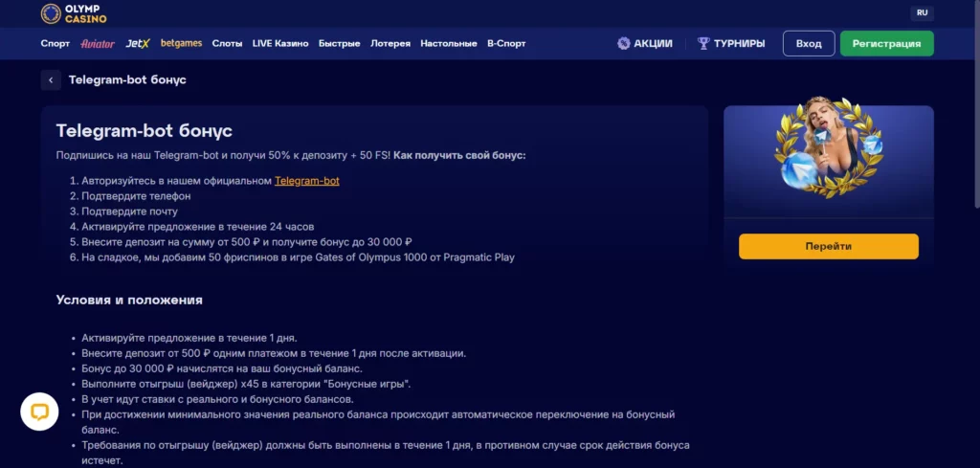Open the betgames logo link

pyautogui.click(x=181, y=44)
